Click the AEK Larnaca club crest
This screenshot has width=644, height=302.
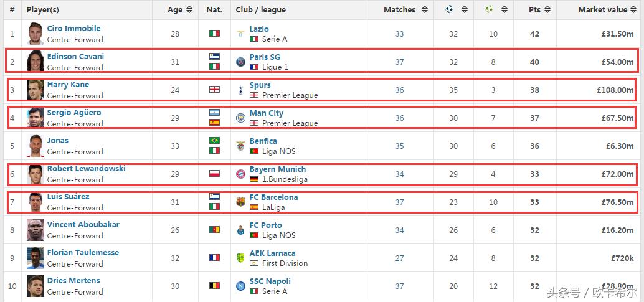240,258
